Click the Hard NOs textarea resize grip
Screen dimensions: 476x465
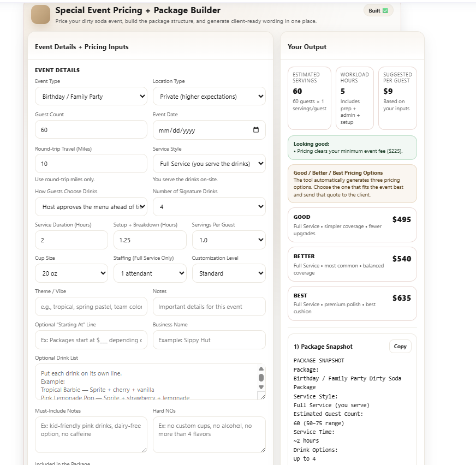(263, 450)
